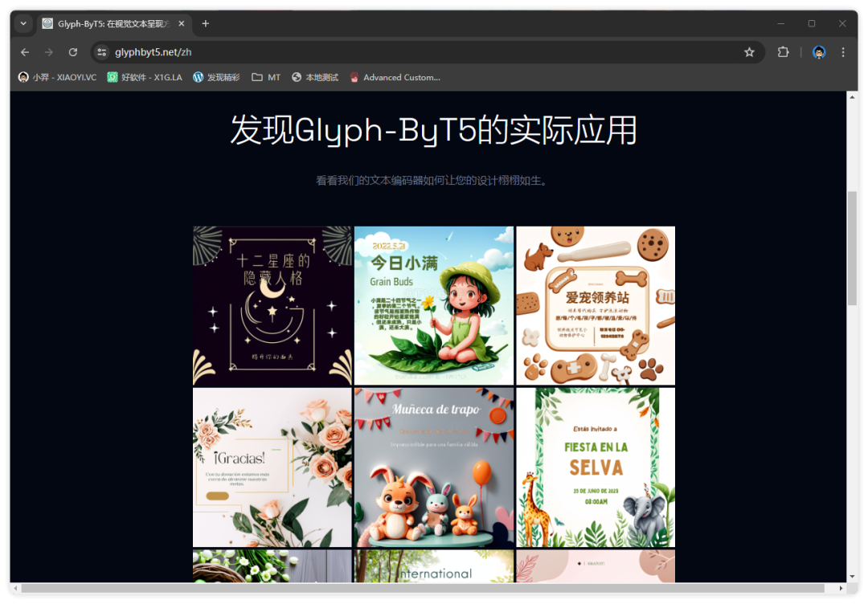
Task: Open the Muñeca de trapo toy poster
Action: 434,467
